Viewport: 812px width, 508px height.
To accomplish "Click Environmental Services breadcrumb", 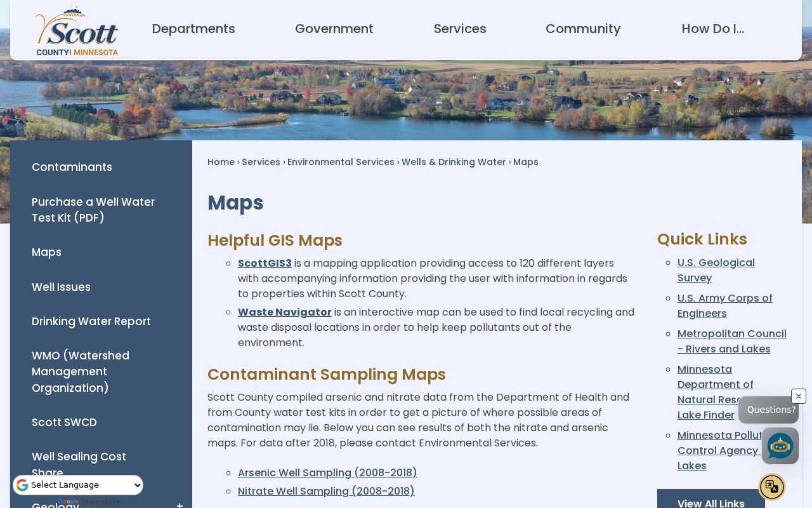I will click(341, 162).
